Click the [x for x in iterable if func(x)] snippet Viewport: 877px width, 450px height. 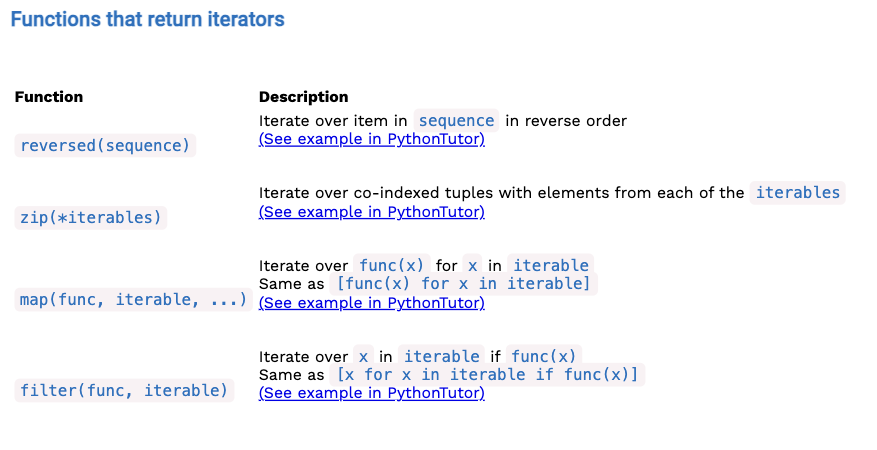tap(488, 375)
